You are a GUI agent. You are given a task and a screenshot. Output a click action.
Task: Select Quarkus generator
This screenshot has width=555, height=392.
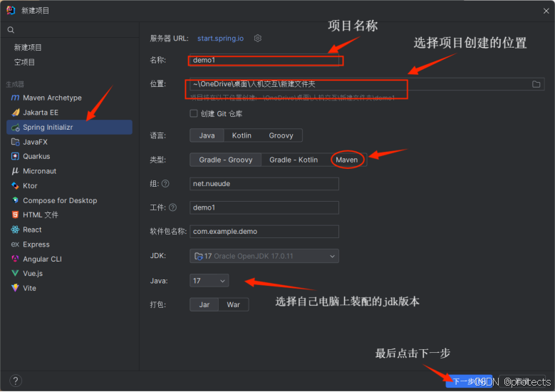(x=69, y=157)
